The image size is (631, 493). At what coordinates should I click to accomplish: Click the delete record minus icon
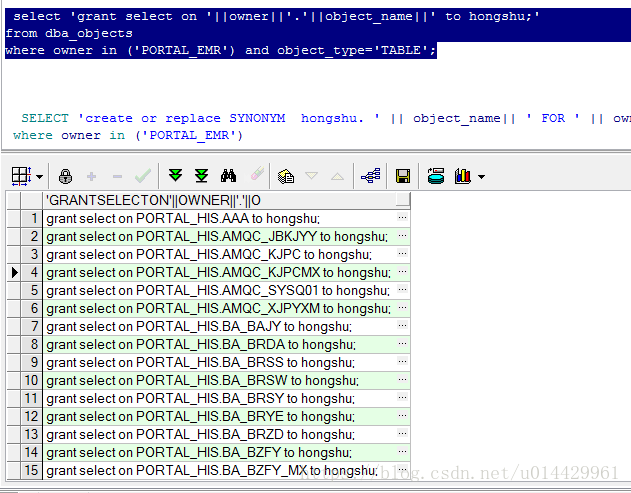[117, 176]
